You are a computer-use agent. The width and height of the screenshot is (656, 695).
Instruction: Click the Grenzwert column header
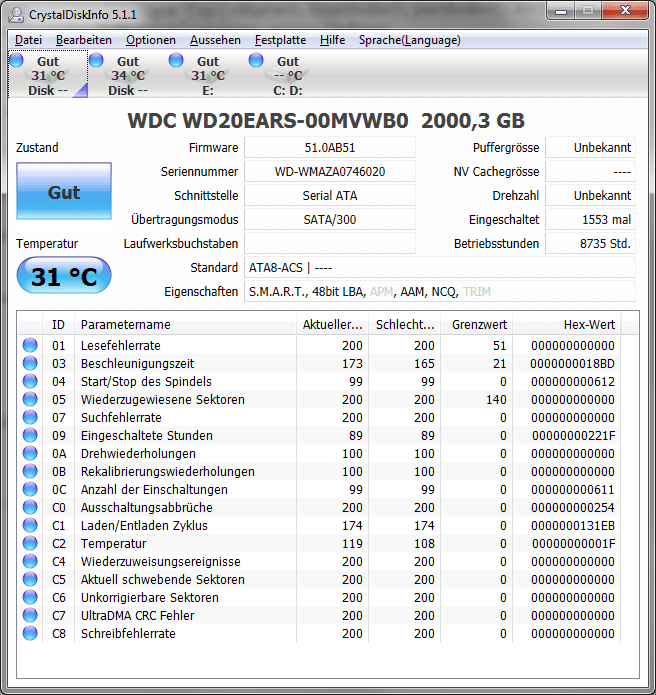click(x=477, y=324)
